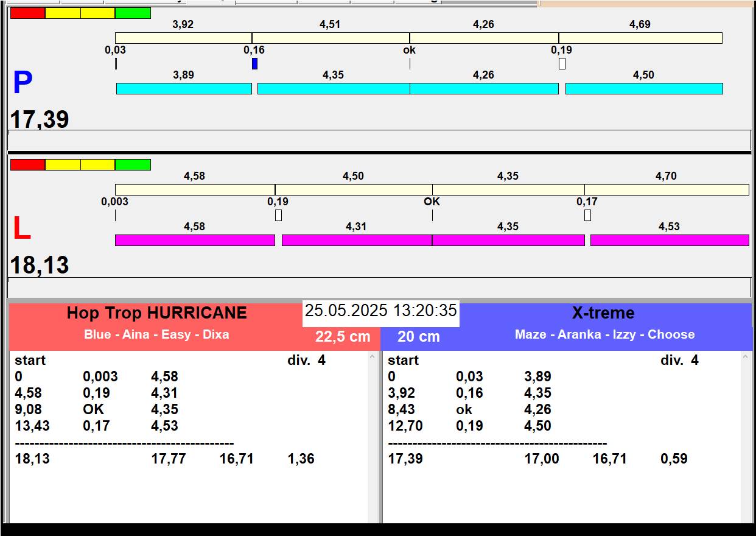756x536 pixels.
Task: Click the cyan 4,50 run bar
Action: tap(643, 89)
